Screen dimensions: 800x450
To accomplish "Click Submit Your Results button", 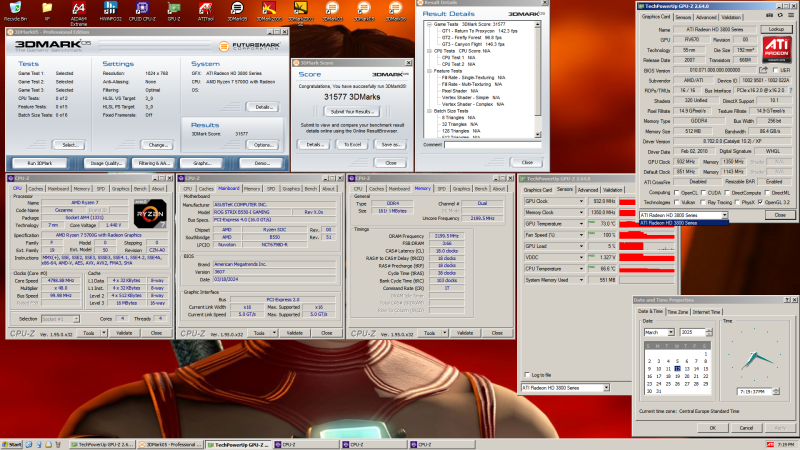I will point(352,111).
